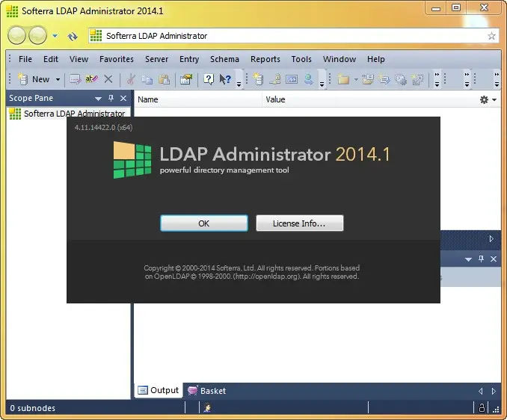Click the Forward navigation round button

(38, 35)
